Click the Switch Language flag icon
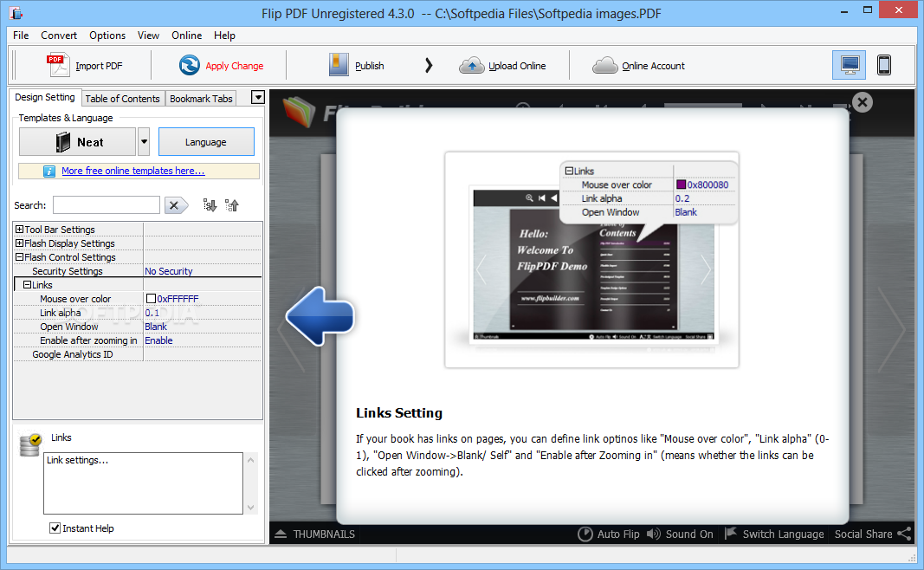 click(731, 534)
